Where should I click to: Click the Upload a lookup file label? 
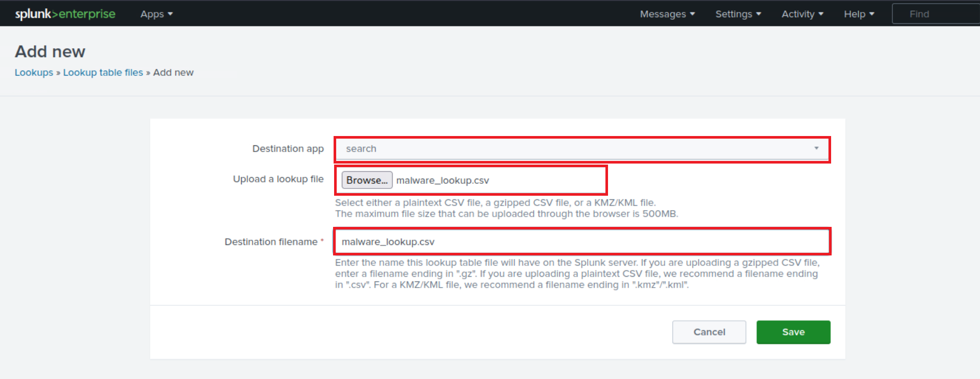point(278,179)
